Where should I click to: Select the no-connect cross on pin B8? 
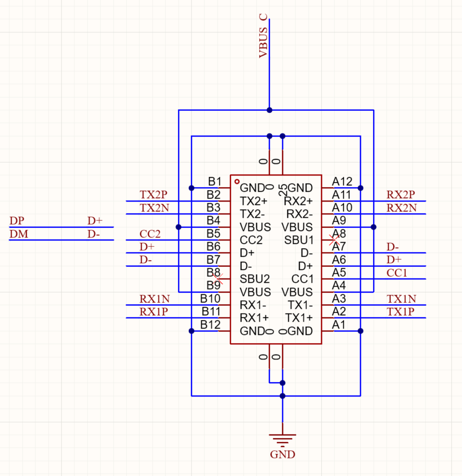(x=218, y=279)
